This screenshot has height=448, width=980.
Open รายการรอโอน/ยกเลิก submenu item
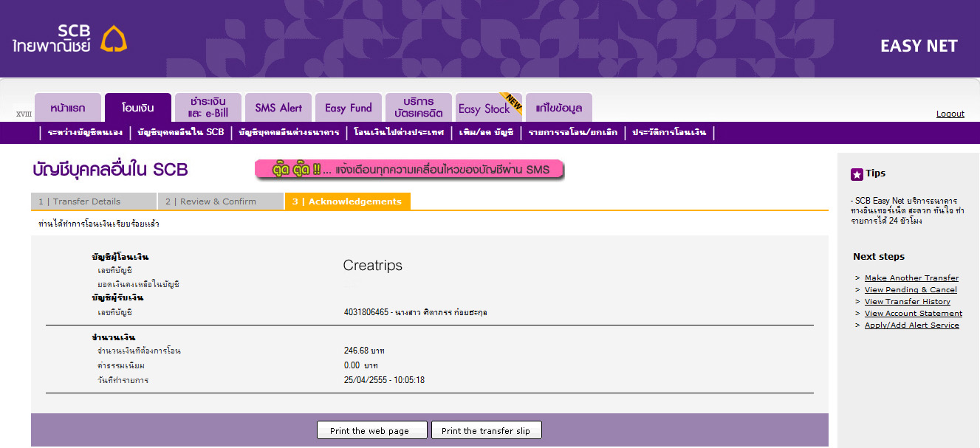572,133
